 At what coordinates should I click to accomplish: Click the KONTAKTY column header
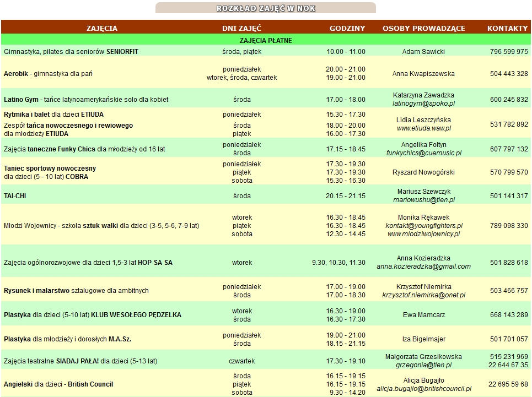(507, 28)
